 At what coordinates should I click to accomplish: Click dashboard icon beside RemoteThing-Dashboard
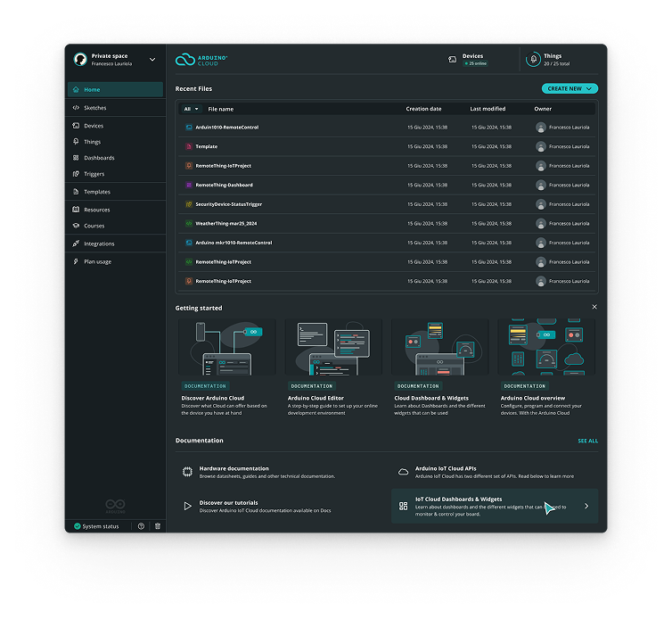[x=189, y=185]
